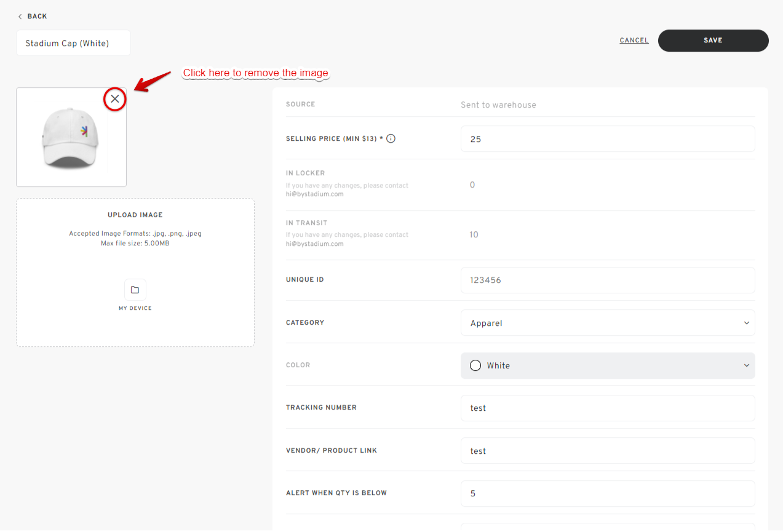Viewport: 783px width, 532px height.
Task: Click the Alert When Qty Is Below field
Action: [x=608, y=493]
